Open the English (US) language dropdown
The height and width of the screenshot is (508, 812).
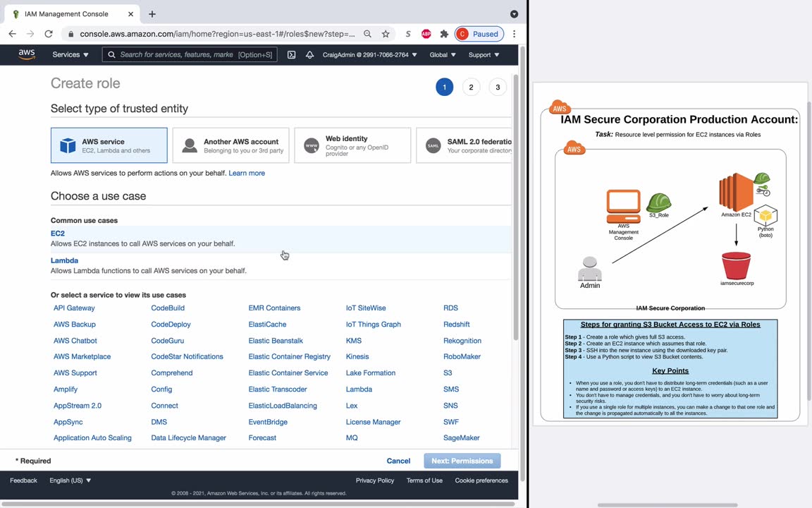pos(70,480)
